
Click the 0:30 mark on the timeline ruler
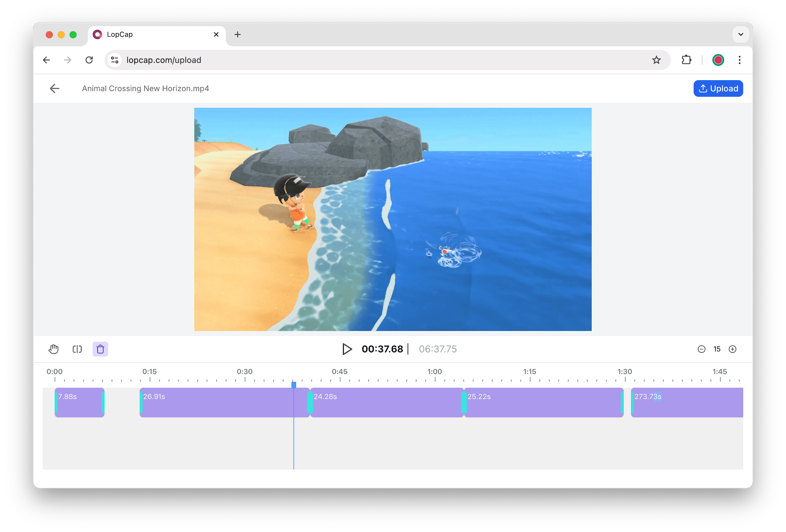pos(245,372)
